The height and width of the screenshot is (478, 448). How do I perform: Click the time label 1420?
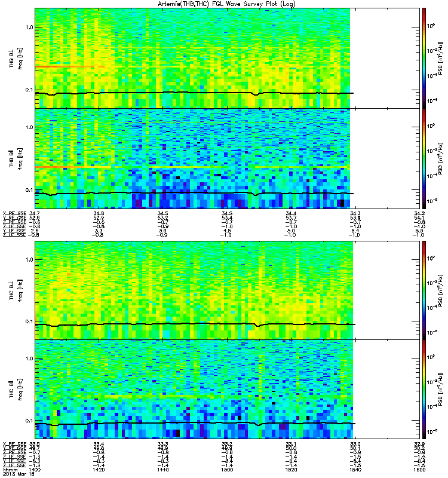(99, 470)
